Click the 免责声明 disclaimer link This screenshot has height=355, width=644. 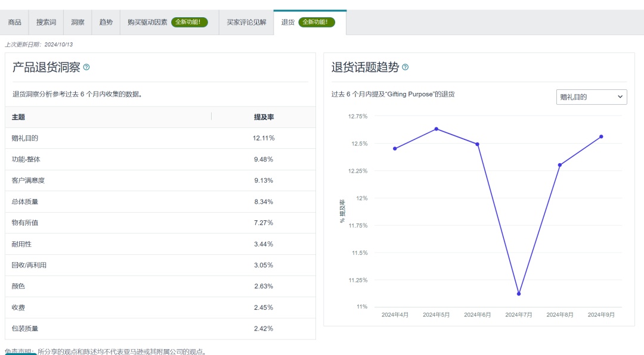(x=20, y=351)
